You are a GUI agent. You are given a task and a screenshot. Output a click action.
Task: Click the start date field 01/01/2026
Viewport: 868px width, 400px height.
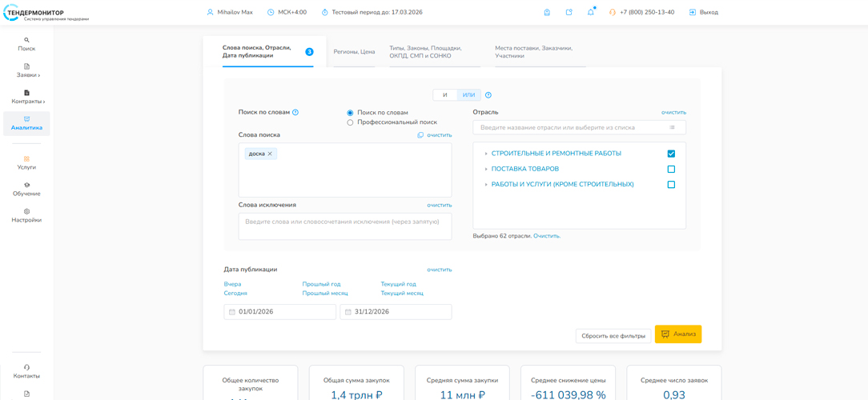[279, 312]
